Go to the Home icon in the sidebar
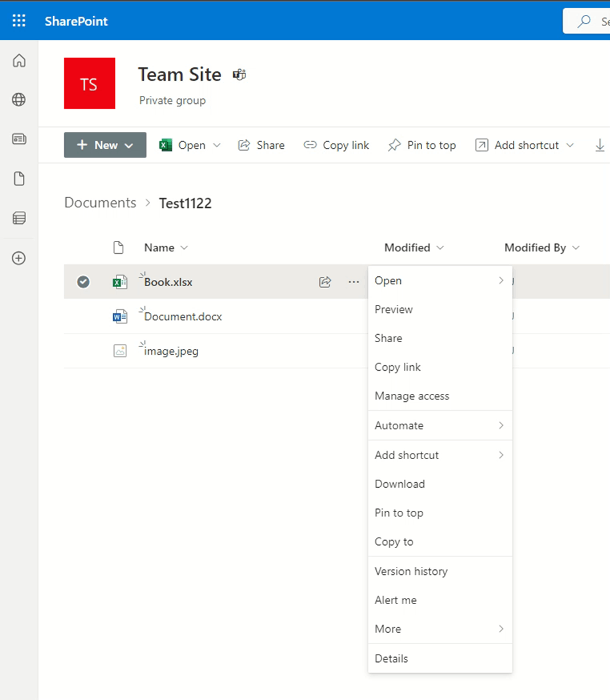This screenshot has height=700, width=610. tap(19, 60)
